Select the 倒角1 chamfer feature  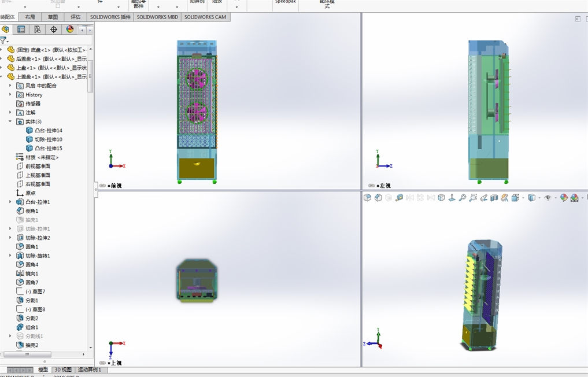tap(27, 211)
